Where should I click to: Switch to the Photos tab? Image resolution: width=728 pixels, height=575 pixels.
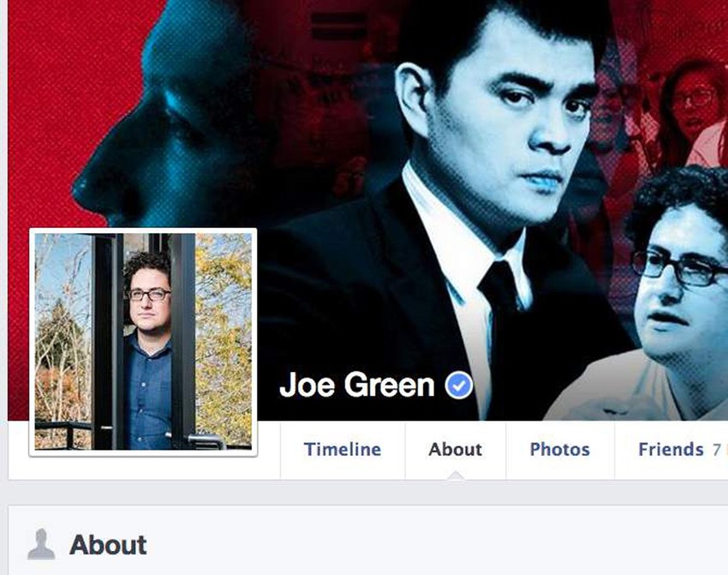point(560,450)
